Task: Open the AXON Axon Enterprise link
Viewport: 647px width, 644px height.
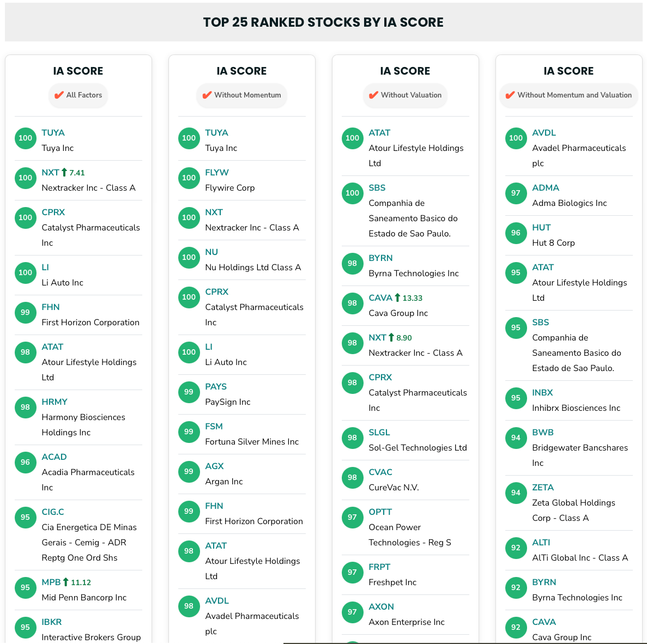Action: point(381,606)
